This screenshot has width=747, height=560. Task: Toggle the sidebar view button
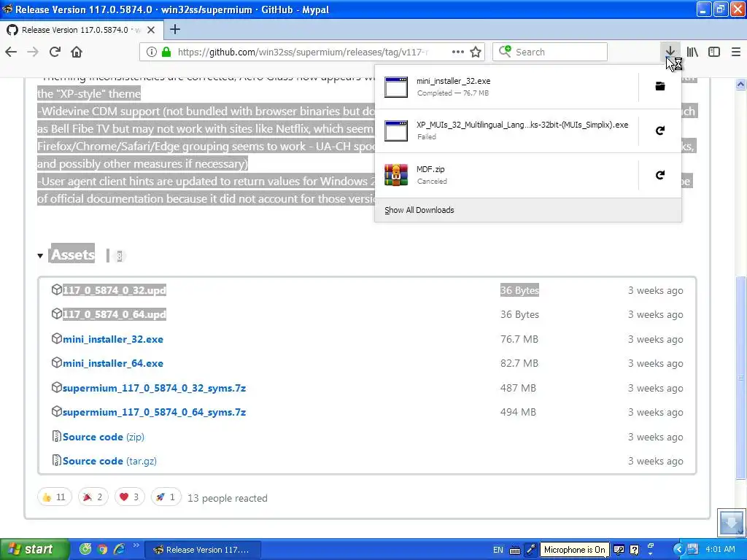714,52
